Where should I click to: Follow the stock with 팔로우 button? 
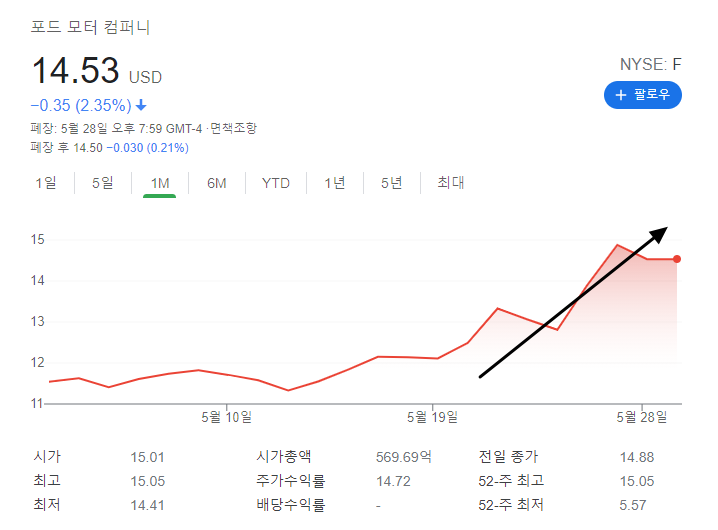(x=642, y=95)
